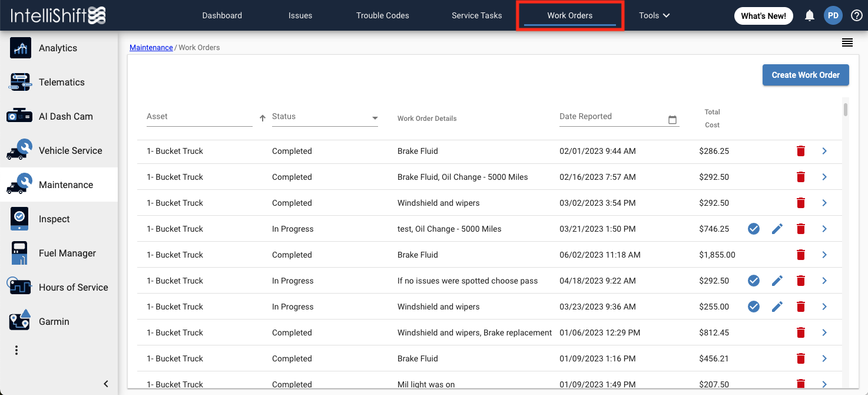
Task: Open the notifications bell
Action: pos(809,15)
